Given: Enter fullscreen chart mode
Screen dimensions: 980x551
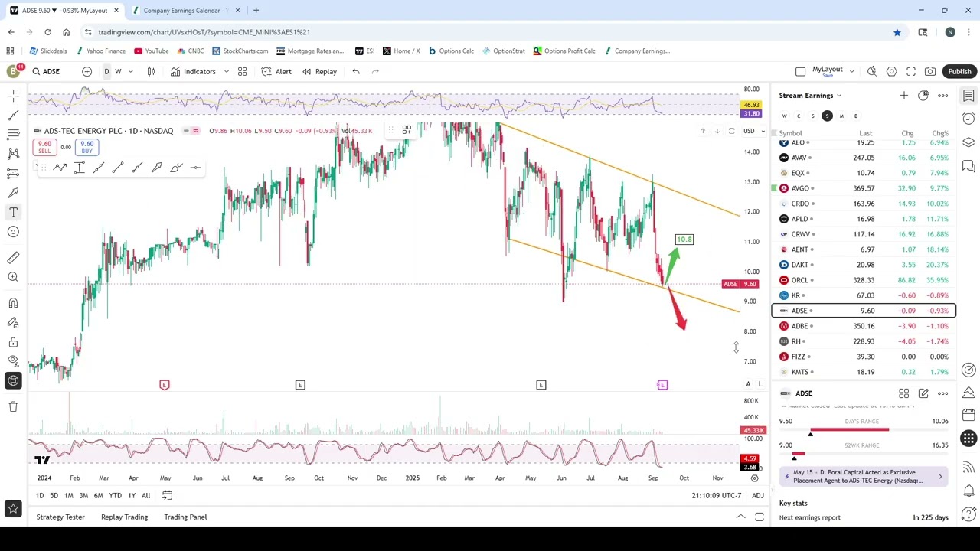Looking at the screenshot, I should [911, 71].
